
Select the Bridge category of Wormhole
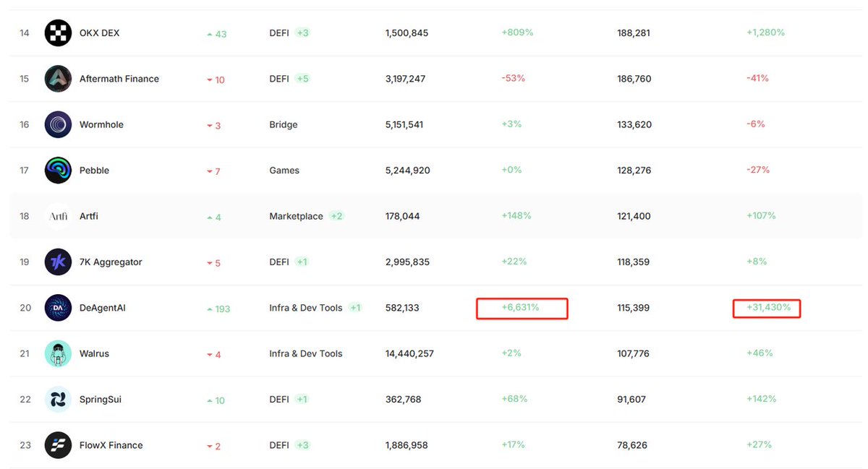coord(284,124)
